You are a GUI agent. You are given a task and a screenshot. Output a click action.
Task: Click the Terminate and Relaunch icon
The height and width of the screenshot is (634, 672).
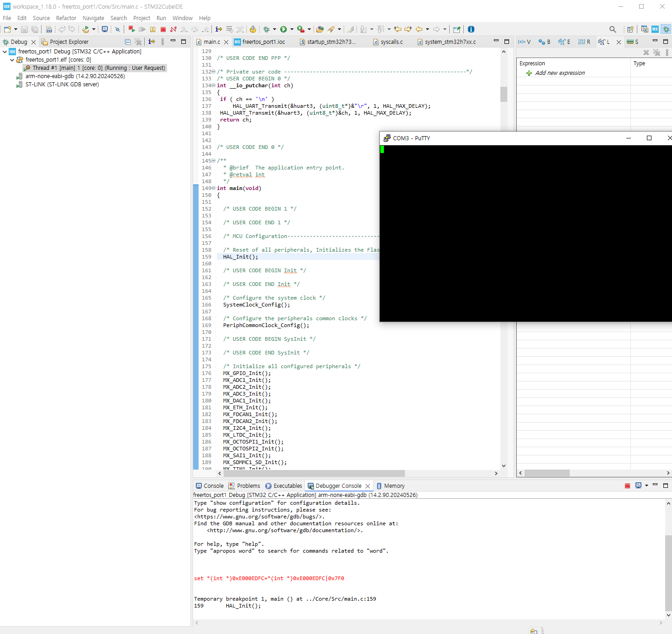pyautogui.click(x=131, y=29)
